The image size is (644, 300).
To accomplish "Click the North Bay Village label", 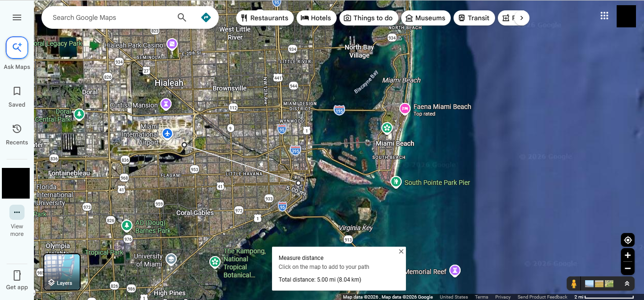I will (x=359, y=51).
